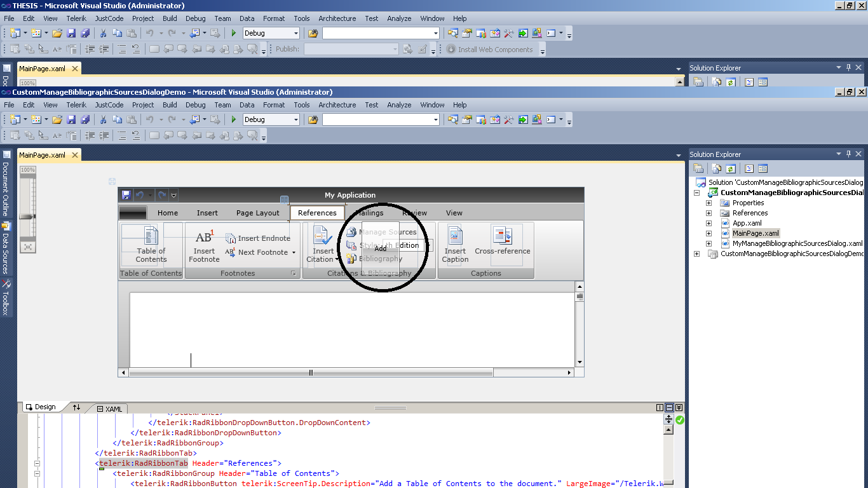This screenshot has width=868, height=488.
Task: Open Next Footnote dropdown arrow in designer ribbon
Action: click(294, 253)
